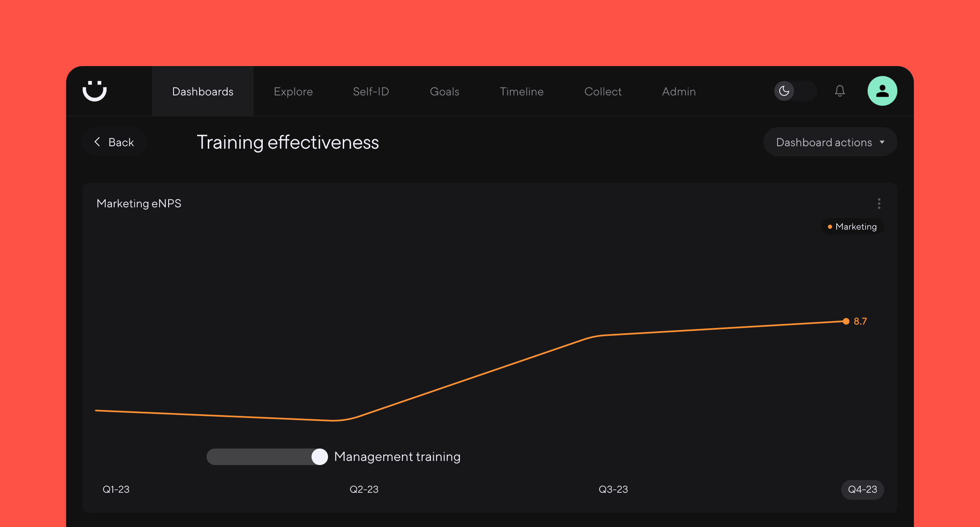Select the Dashboards tab

[202, 91]
